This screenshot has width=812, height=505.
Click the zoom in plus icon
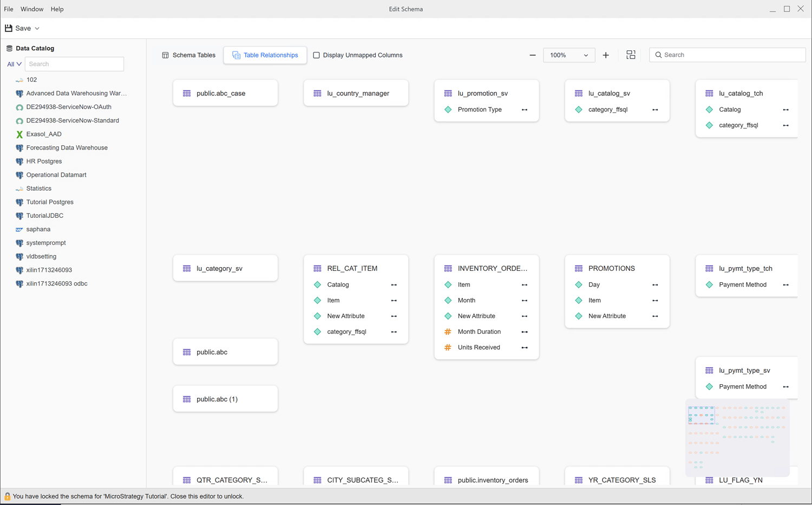point(606,55)
